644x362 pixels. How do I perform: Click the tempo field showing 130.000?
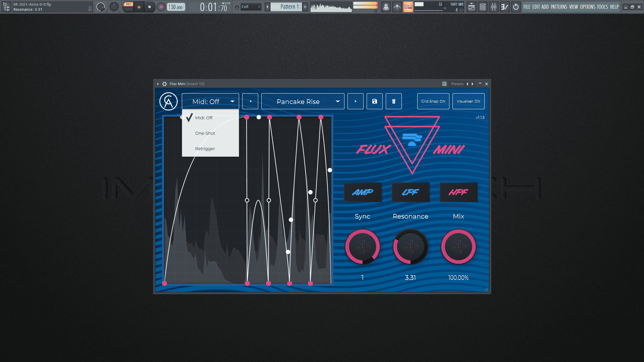tap(175, 7)
